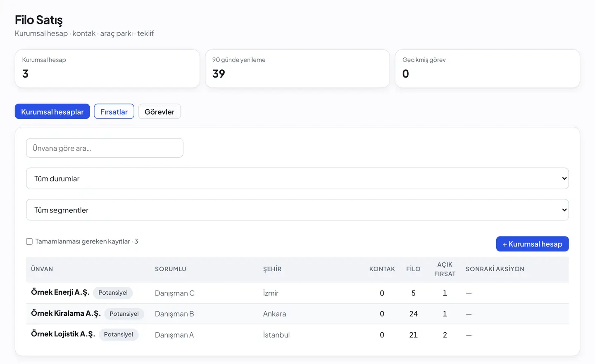Click the 90 günde yenileme card

(x=297, y=69)
